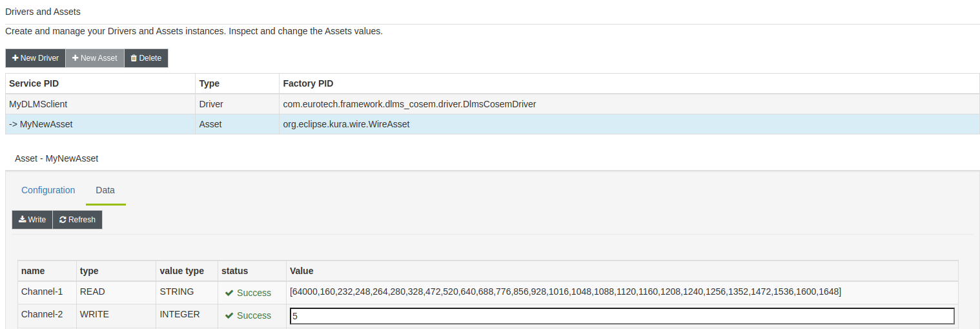Image resolution: width=980 pixels, height=329 pixels.
Task: Select the MyNewAsset asset row
Action: coord(492,124)
